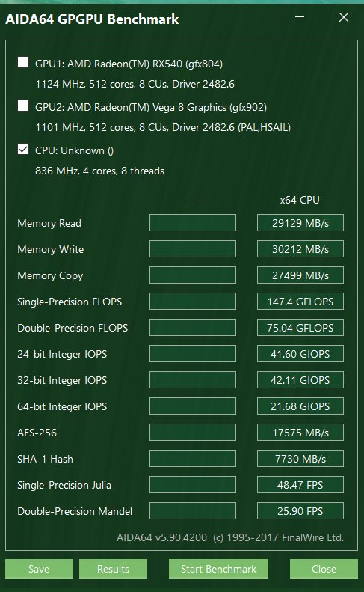Screen dimensions: 364x592
Task: Click the Single-Precision FLOPS label
Action: 70,302
